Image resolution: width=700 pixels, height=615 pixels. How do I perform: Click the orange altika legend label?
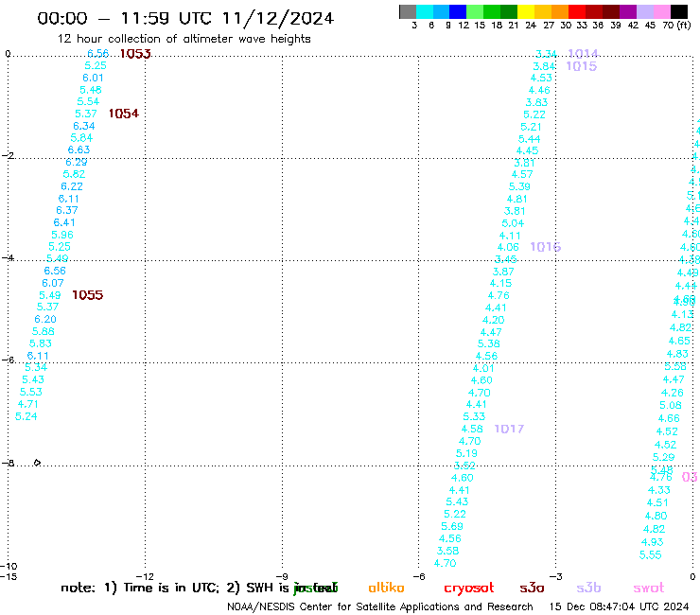click(386, 588)
